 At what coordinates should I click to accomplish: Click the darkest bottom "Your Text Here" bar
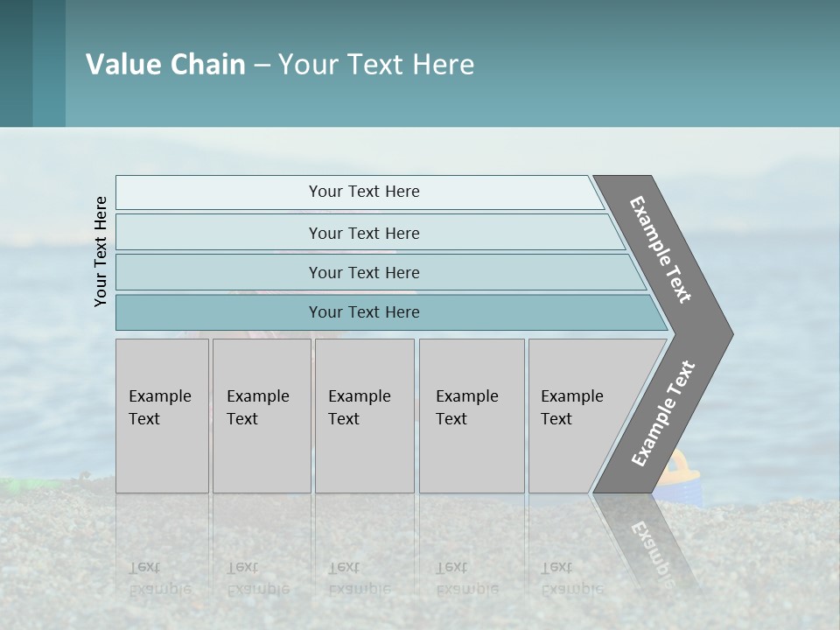click(363, 312)
